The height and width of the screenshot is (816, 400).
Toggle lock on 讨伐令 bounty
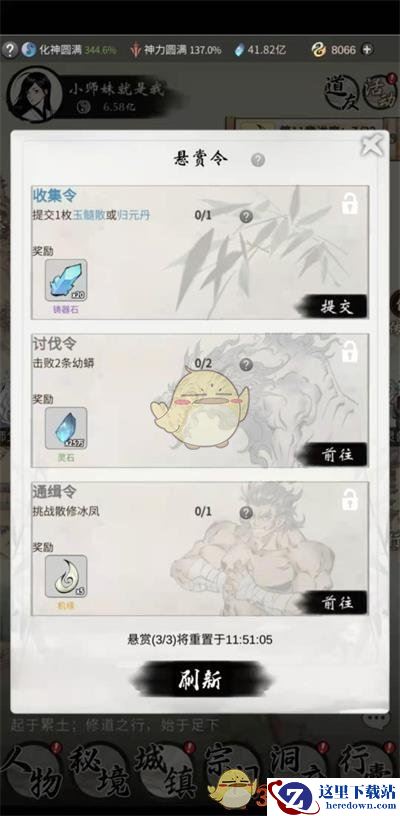350,352
